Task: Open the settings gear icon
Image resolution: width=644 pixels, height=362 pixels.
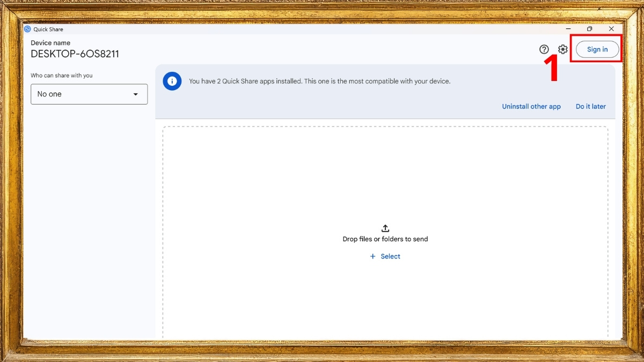Action: pos(562,49)
